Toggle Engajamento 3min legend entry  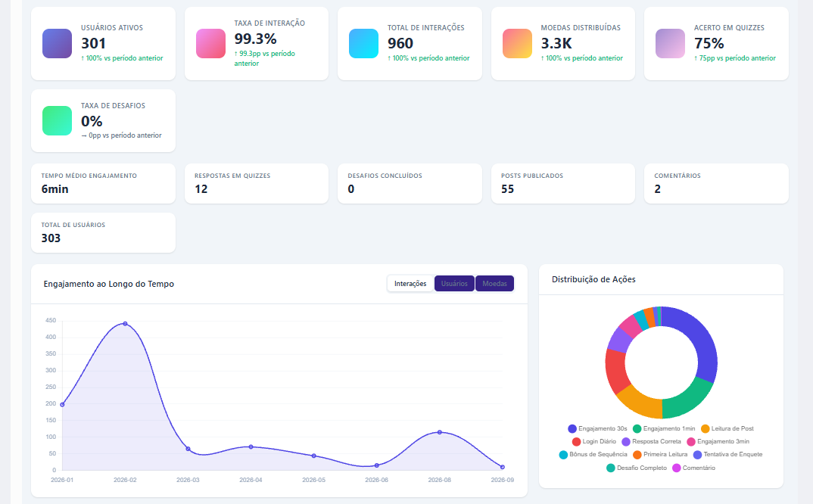[x=718, y=442]
